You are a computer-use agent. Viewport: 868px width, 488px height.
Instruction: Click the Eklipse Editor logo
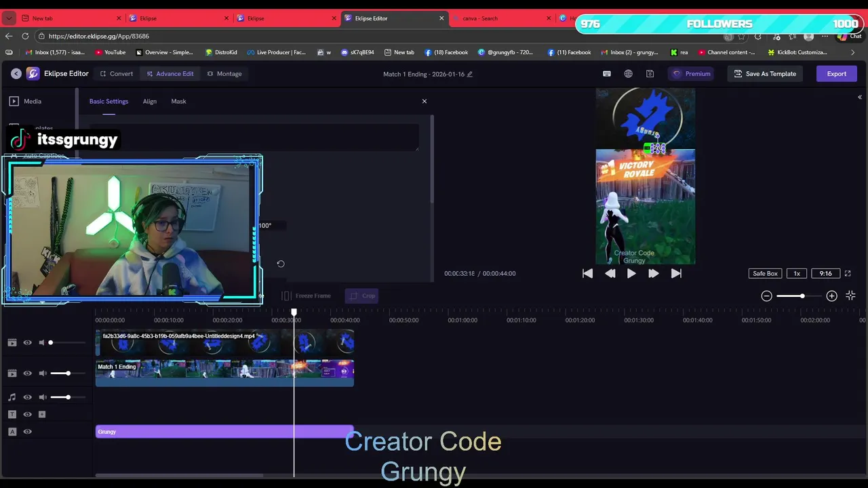(x=33, y=73)
